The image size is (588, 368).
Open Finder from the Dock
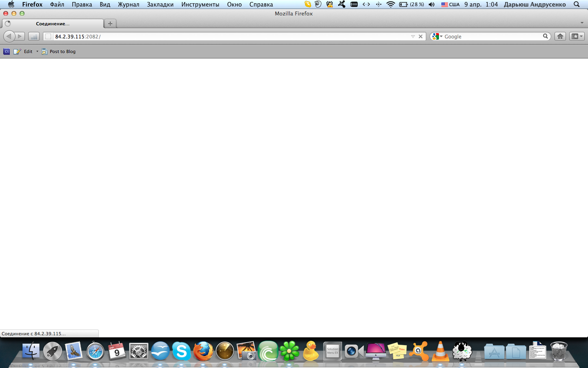(x=31, y=351)
